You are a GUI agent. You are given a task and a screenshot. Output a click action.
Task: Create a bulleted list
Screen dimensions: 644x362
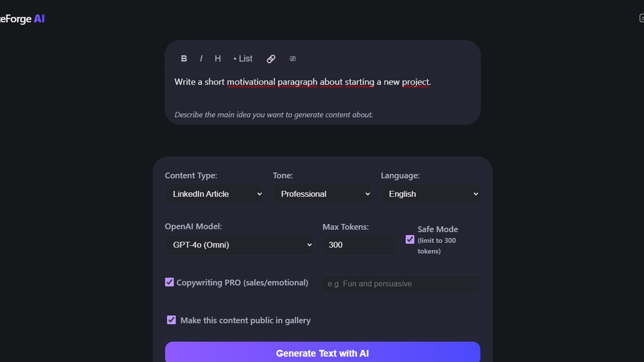point(242,58)
